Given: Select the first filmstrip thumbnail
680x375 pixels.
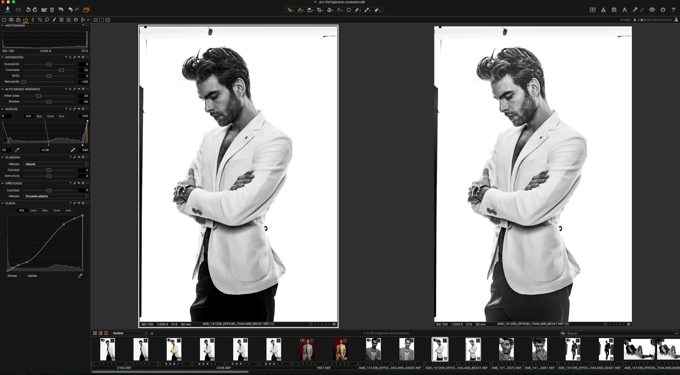Looking at the screenshot, I should (107, 349).
